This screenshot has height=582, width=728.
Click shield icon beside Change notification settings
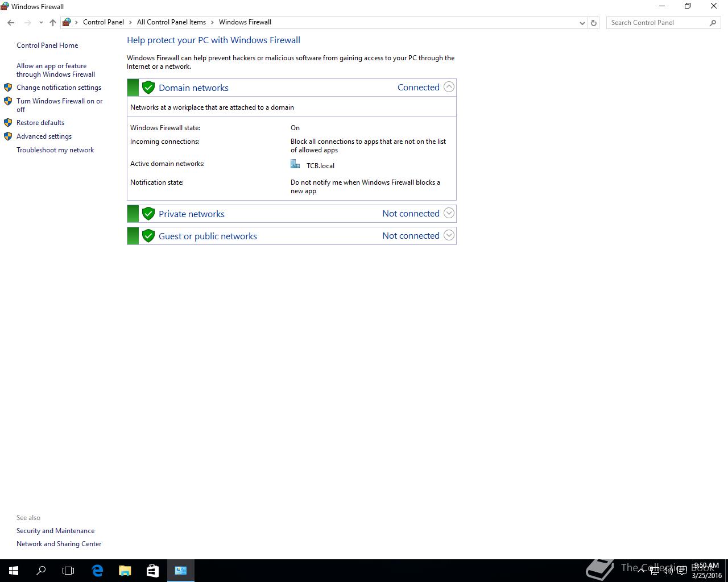coord(8,88)
